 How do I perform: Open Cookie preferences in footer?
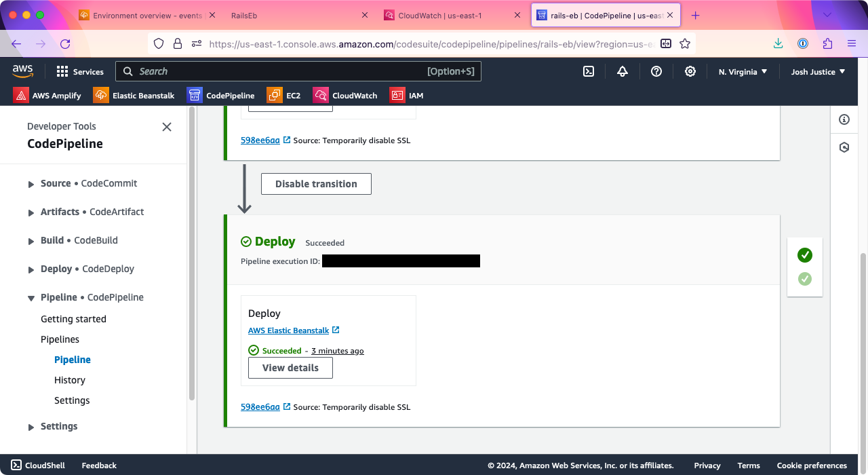812,465
